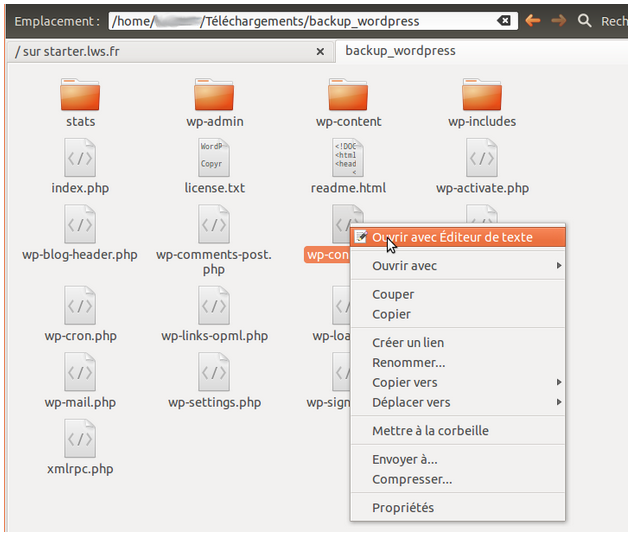Expand the Ouvrir avec submenu arrow
Image resolution: width=633 pixels, height=538 pixels.
559,266
